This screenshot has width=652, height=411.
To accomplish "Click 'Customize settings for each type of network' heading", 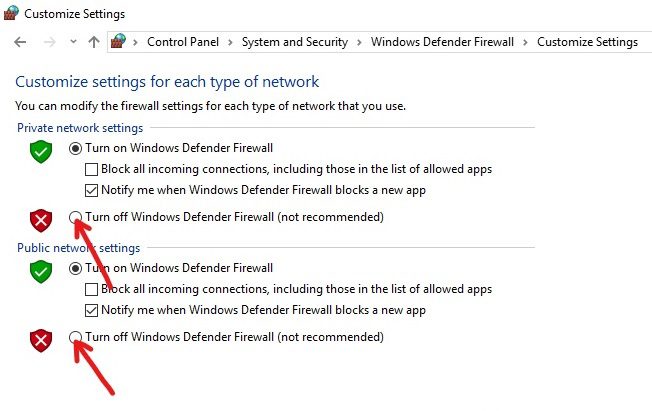I will [x=167, y=82].
